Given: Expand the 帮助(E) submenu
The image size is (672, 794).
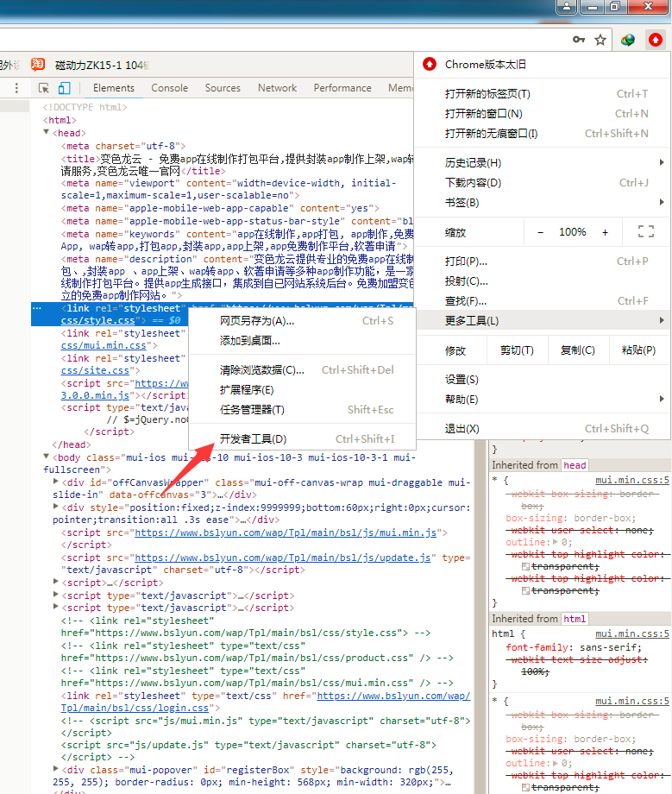Looking at the screenshot, I should coord(543,399).
